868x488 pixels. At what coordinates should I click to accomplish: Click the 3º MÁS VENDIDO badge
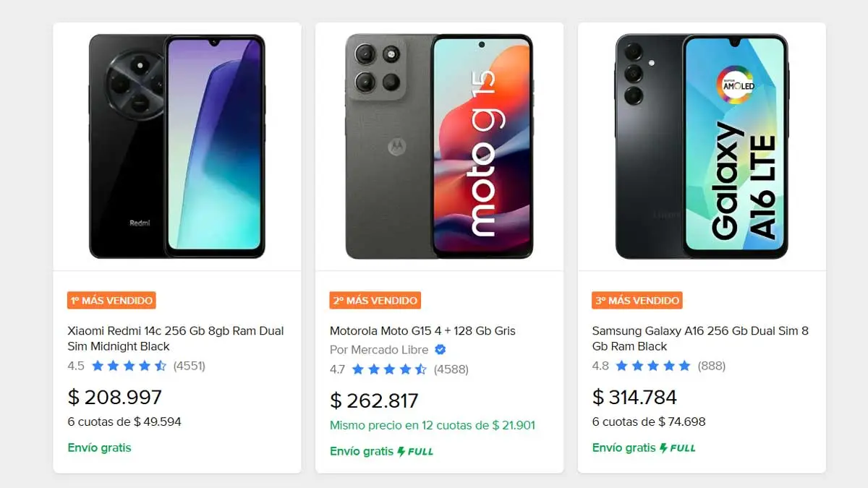pyautogui.click(x=637, y=301)
